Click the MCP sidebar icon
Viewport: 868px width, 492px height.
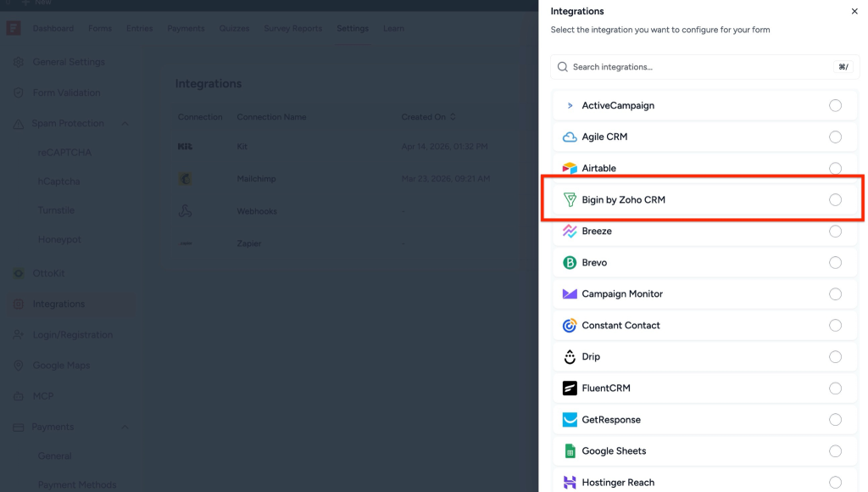coord(19,396)
